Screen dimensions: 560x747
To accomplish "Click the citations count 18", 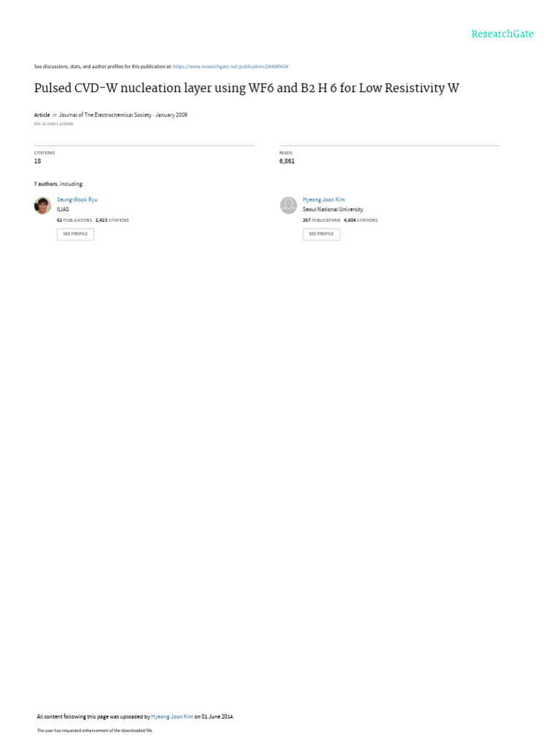I will tap(38, 161).
